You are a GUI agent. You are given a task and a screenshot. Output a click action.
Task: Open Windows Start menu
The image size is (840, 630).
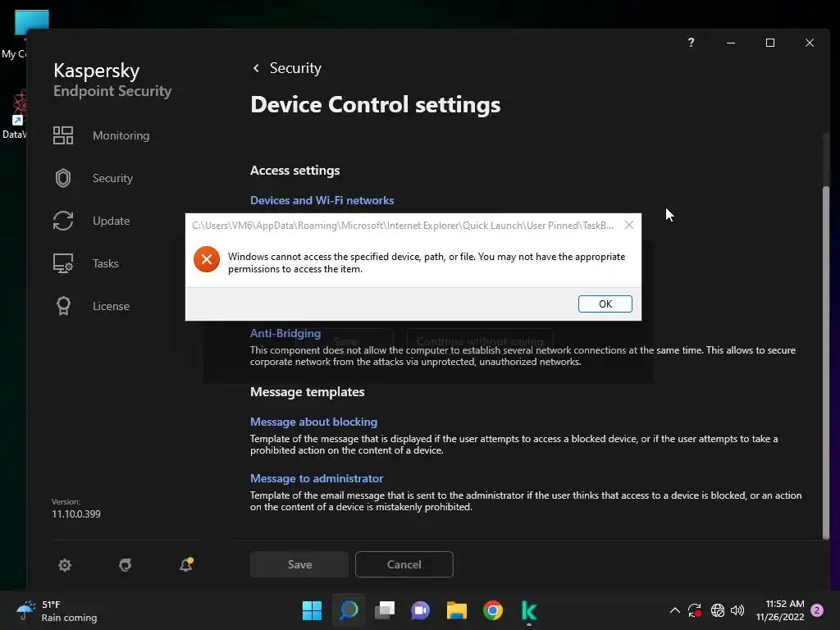[312, 610]
